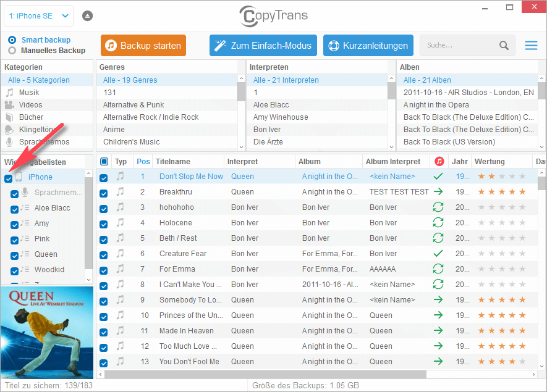
Task: Uncheck the Somebody To Lo... track checkbox
Action: pos(104,301)
